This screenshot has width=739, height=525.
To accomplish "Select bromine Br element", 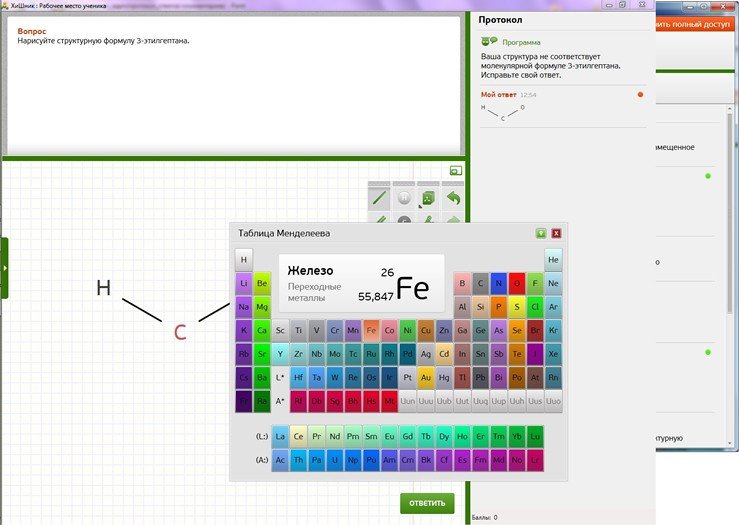I will (535, 330).
